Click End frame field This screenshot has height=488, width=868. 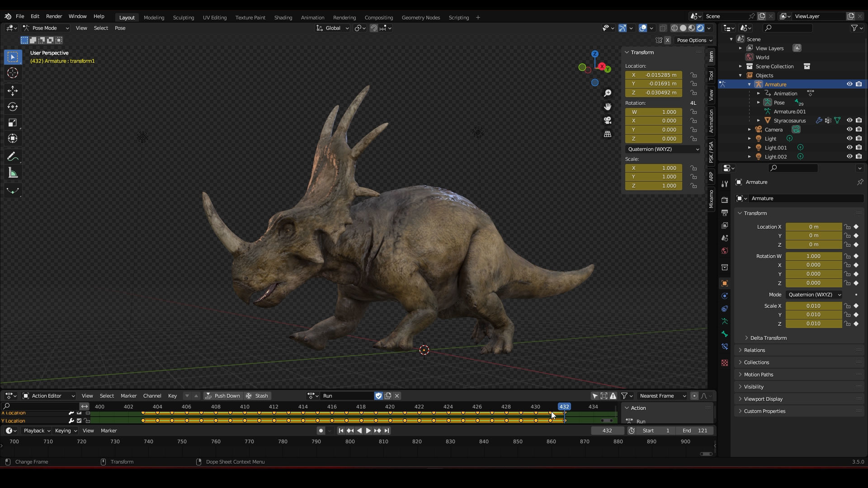(x=694, y=431)
